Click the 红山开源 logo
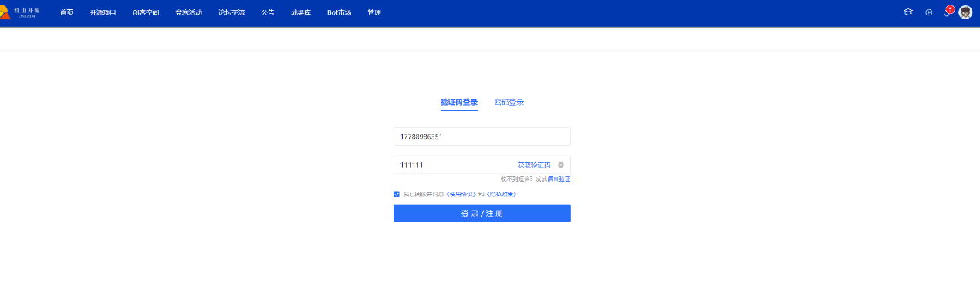This screenshot has height=302, width=980. tap(21, 12)
